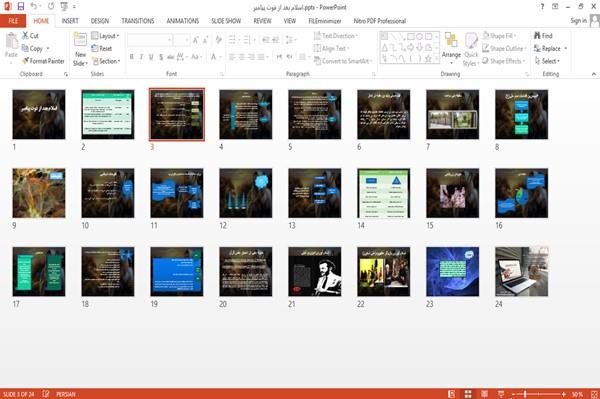
Task: Open the Arrange tool in Drawing group
Action: click(451, 48)
